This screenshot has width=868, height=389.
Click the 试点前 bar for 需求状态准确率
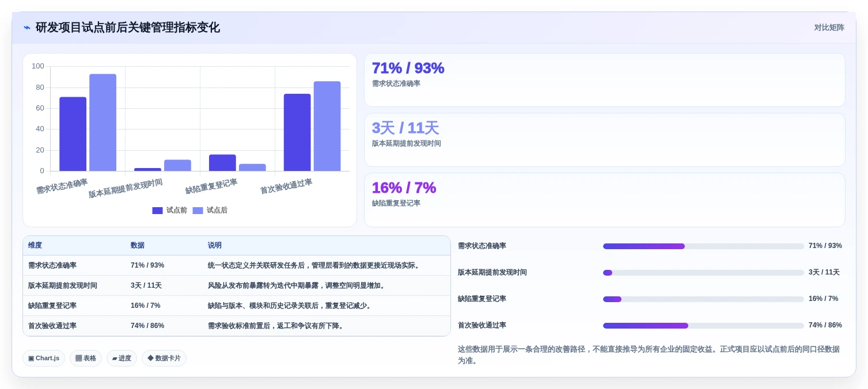point(73,134)
